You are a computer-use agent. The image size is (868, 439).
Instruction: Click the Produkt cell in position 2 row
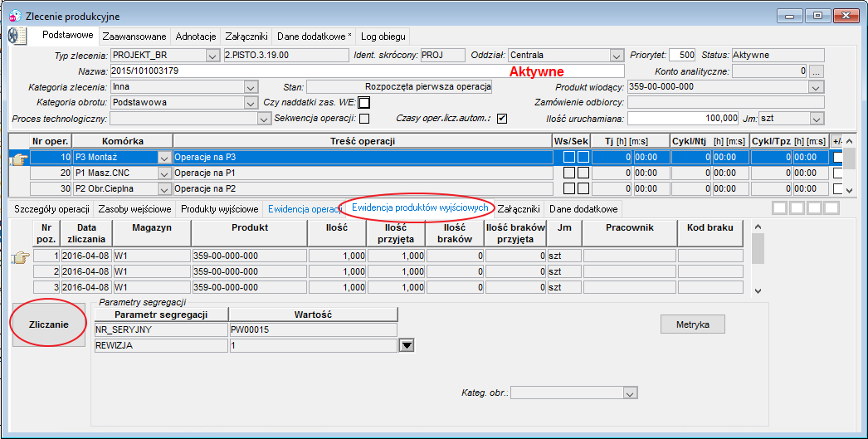[249, 272]
